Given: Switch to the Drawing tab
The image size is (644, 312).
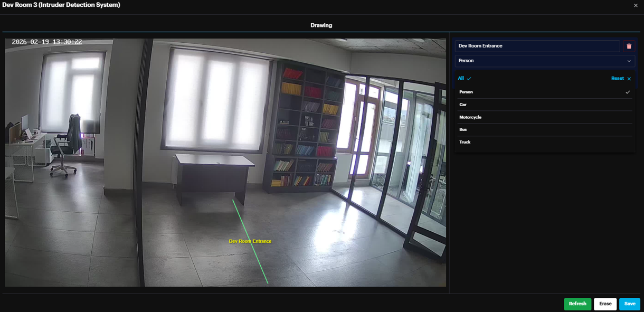Looking at the screenshot, I should [x=321, y=25].
